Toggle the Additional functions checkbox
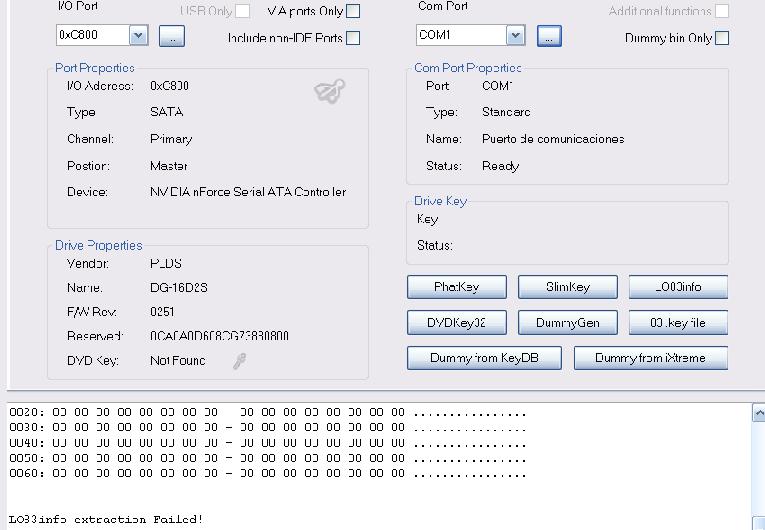The image size is (765, 530). [x=722, y=11]
